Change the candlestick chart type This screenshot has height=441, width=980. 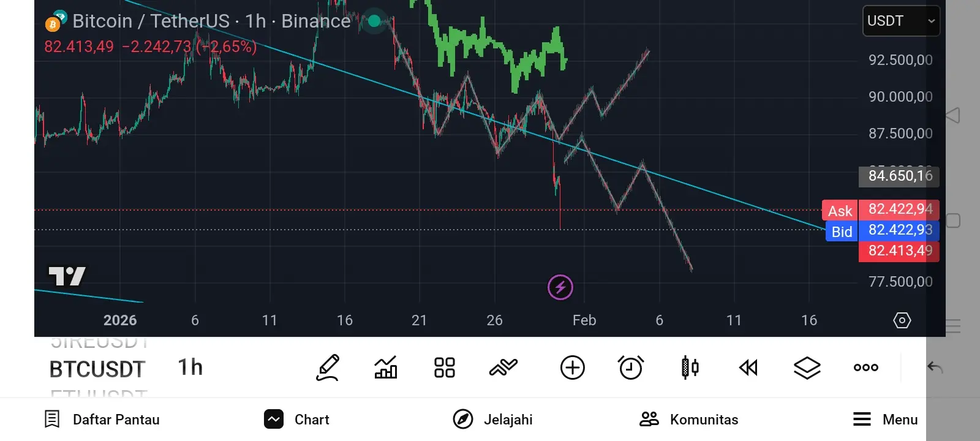click(690, 367)
